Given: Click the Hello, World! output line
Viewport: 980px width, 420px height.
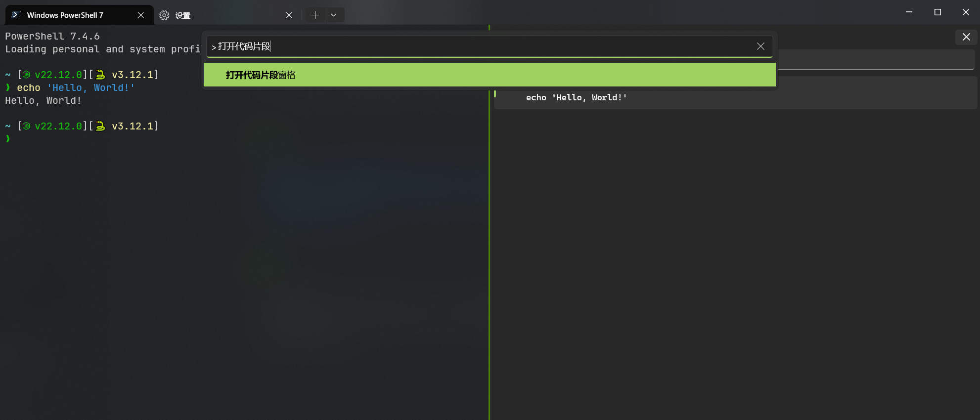Looking at the screenshot, I should tap(43, 100).
